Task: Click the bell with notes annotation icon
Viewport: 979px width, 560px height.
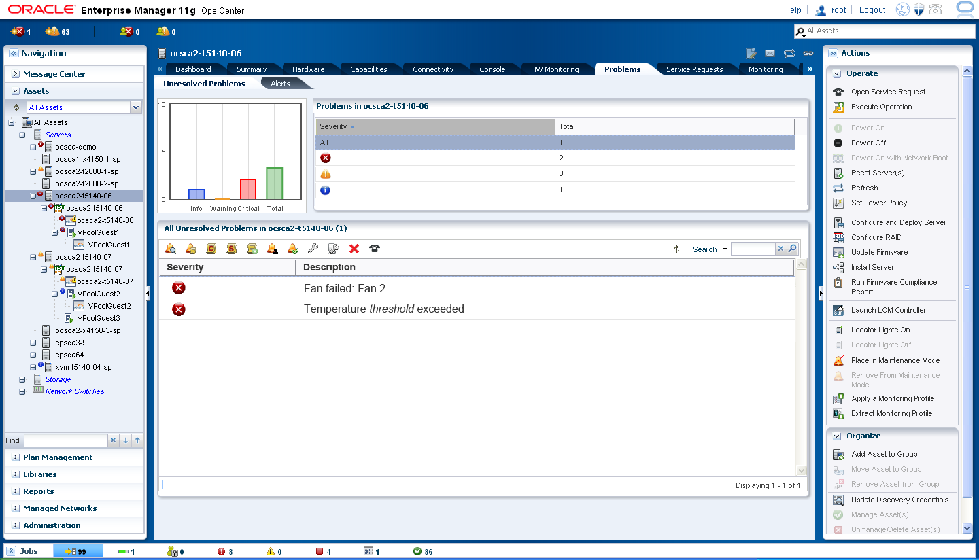Action: tap(191, 249)
